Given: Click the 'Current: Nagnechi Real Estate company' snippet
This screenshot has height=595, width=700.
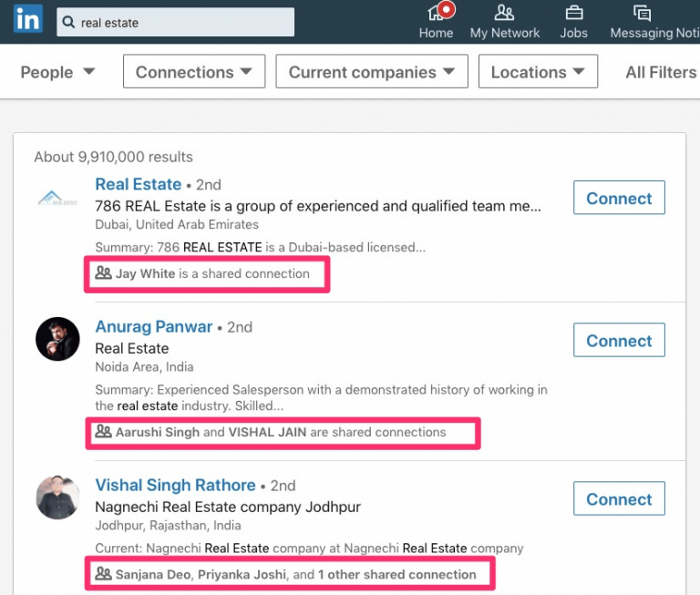Looking at the screenshot, I should click(309, 549).
